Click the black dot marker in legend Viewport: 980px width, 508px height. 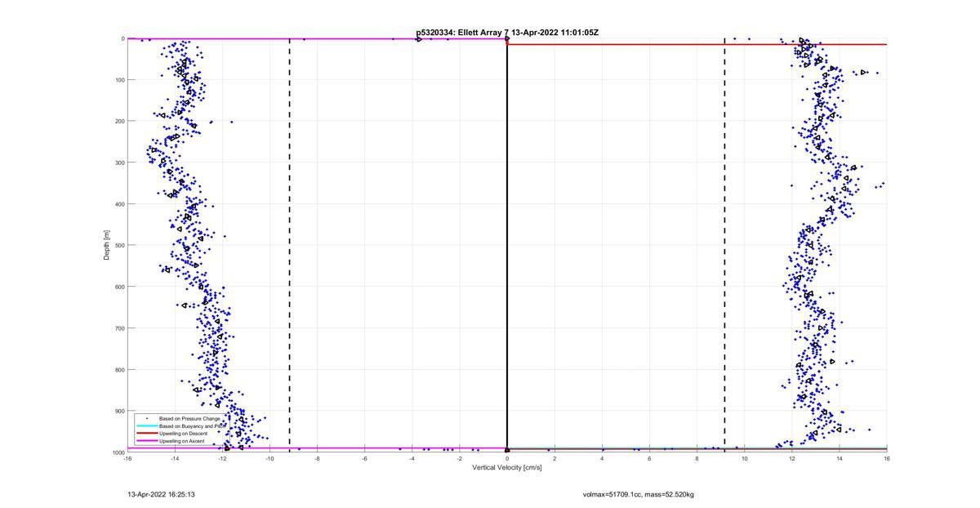click(146, 418)
